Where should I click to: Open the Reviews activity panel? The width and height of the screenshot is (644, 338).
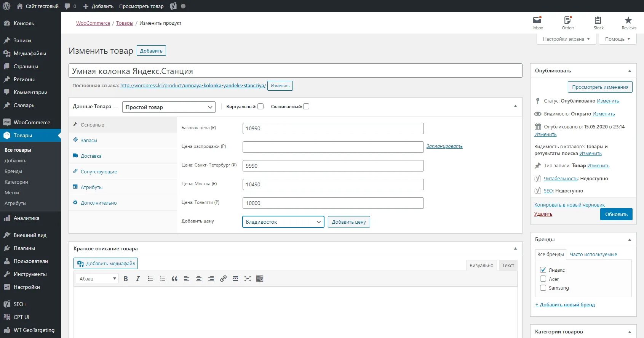[629, 23]
